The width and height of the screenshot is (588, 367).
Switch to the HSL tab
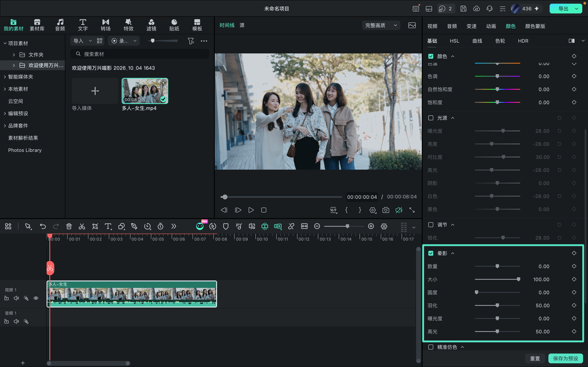point(454,41)
